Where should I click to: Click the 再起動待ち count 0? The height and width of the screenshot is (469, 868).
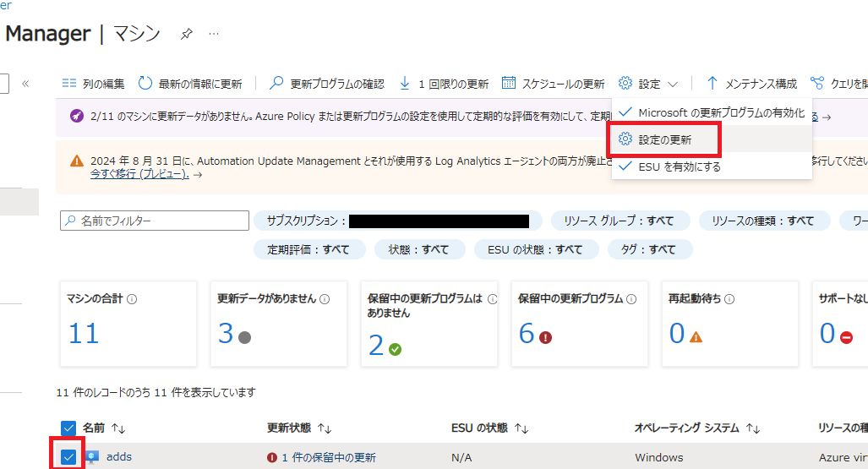tap(677, 333)
